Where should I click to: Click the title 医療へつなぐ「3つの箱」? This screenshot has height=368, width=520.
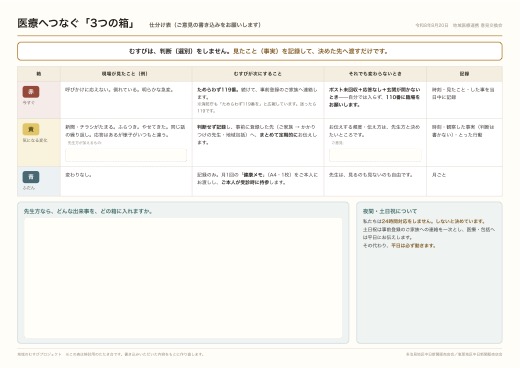pos(76,23)
